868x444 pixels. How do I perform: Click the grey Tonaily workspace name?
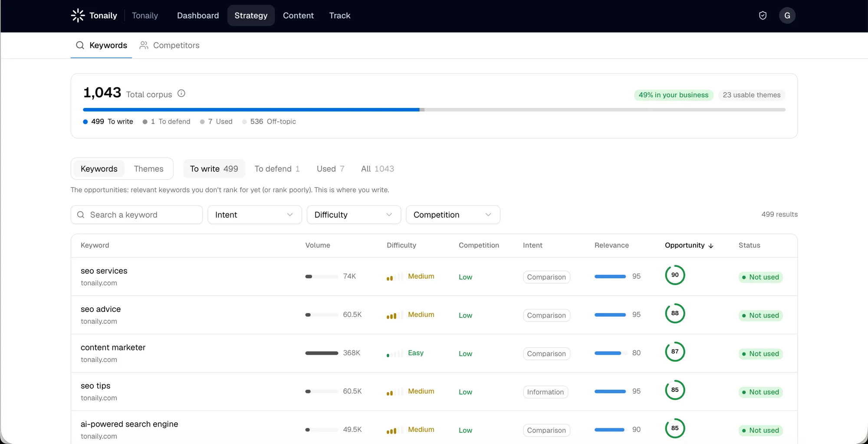pos(145,16)
